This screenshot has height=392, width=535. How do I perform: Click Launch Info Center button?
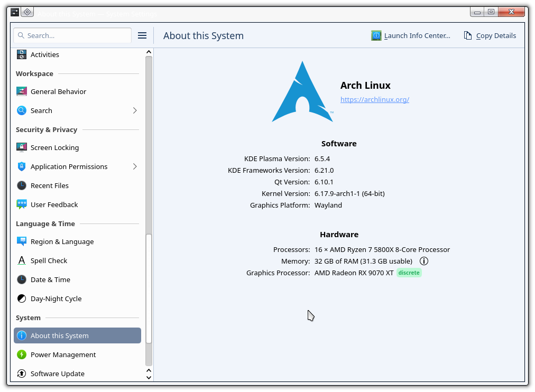click(411, 35)
